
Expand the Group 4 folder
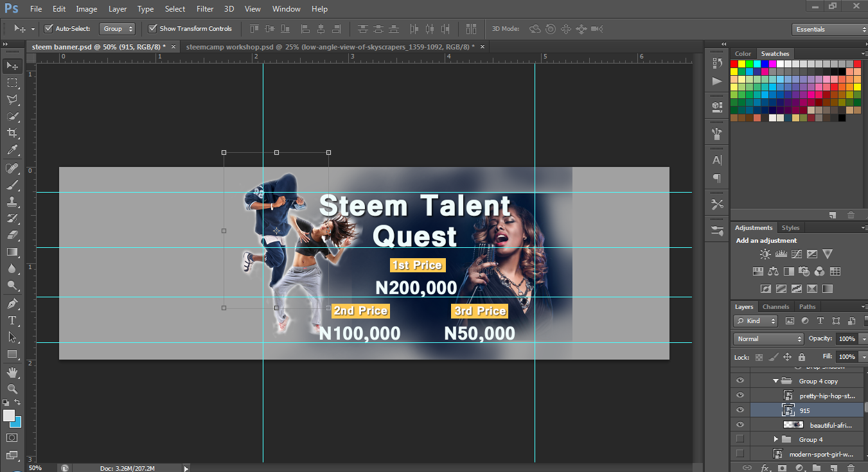coord(775,439)
